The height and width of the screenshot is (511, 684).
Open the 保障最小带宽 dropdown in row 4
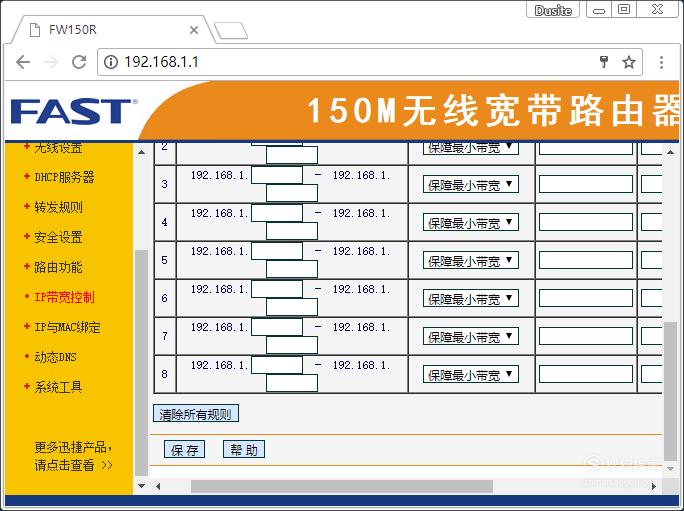pyautogui.click(x=471, y=222)
